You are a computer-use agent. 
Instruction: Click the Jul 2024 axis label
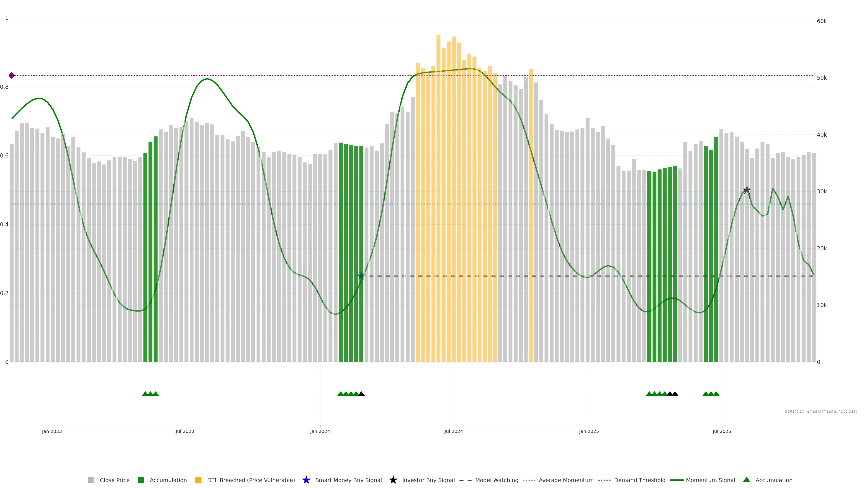click(453, 432)
